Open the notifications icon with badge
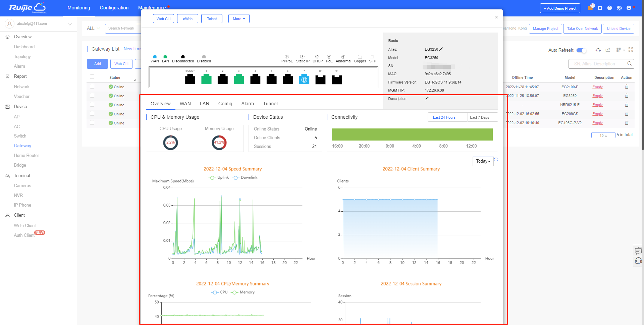The image size is (644, 325). 591,8
